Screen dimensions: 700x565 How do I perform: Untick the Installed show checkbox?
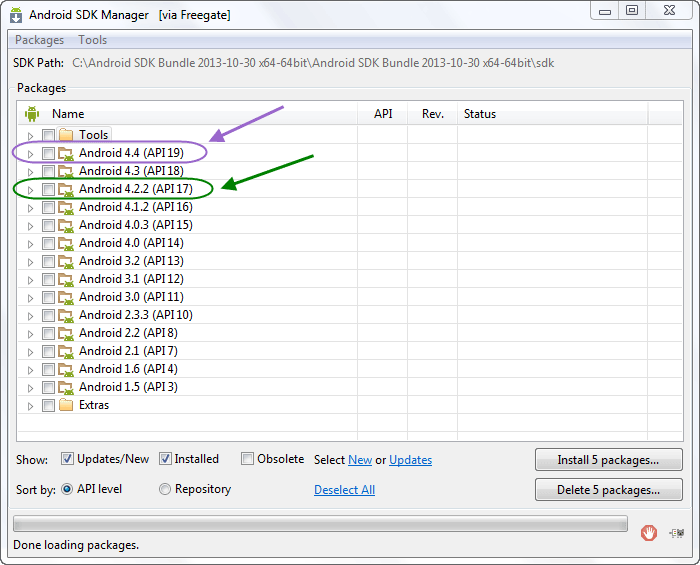[x=165, y=459]
